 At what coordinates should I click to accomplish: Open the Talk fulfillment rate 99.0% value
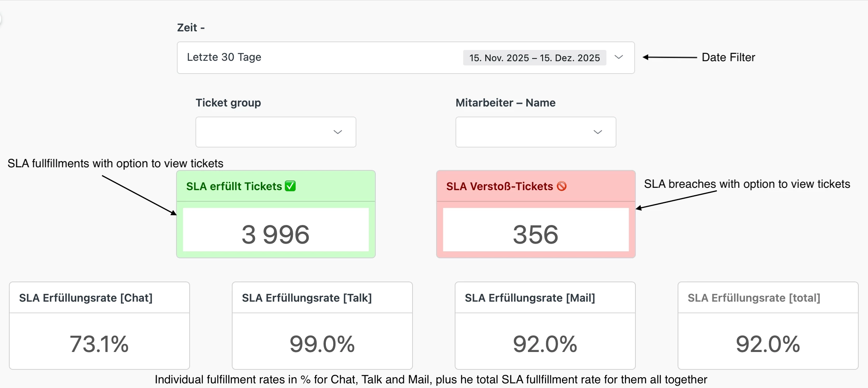pos(322,344)
